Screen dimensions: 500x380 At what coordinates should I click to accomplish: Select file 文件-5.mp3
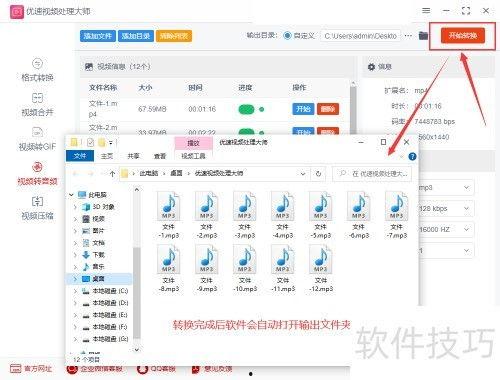[x=321, y=215]
